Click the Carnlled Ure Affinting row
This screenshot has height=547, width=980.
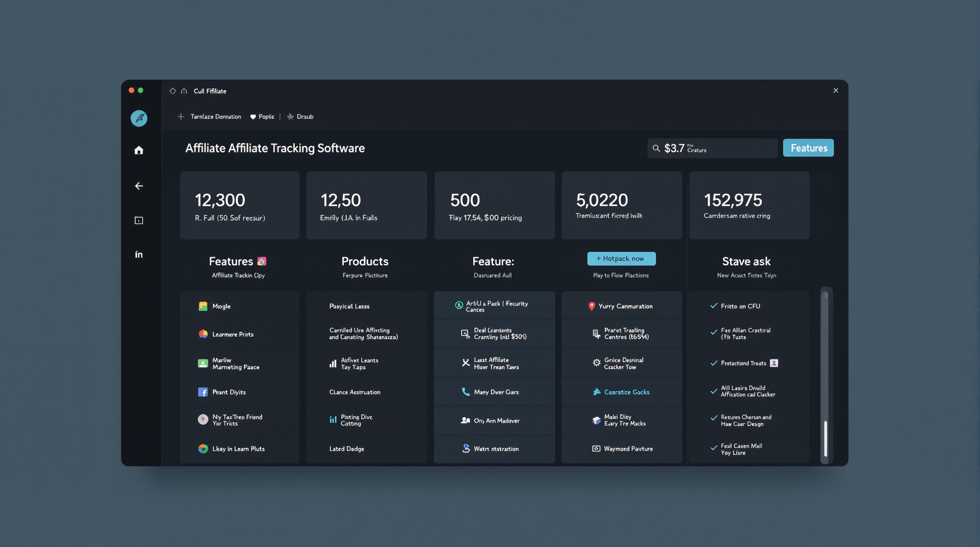(x=367, y=334)
